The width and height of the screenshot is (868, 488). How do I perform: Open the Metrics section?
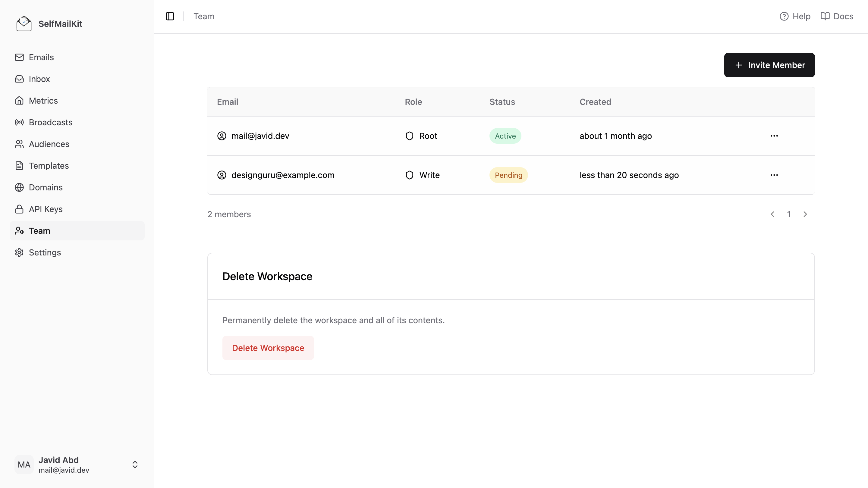click(x=77, y=101)
